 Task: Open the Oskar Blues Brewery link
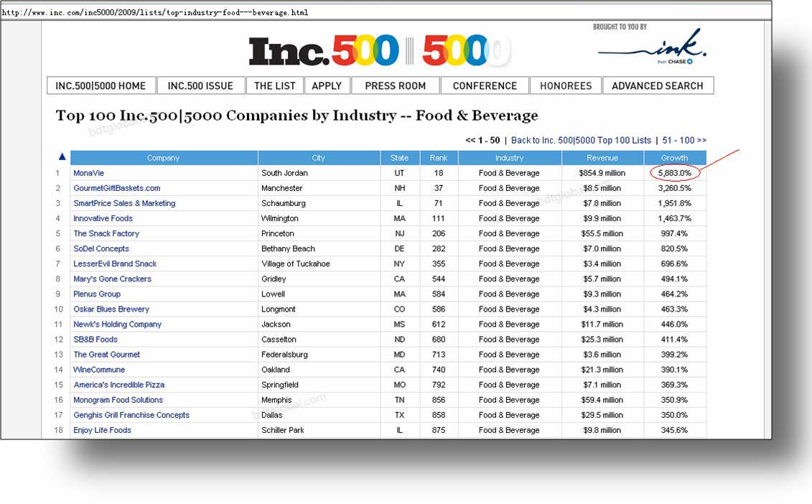coord(111,309)
